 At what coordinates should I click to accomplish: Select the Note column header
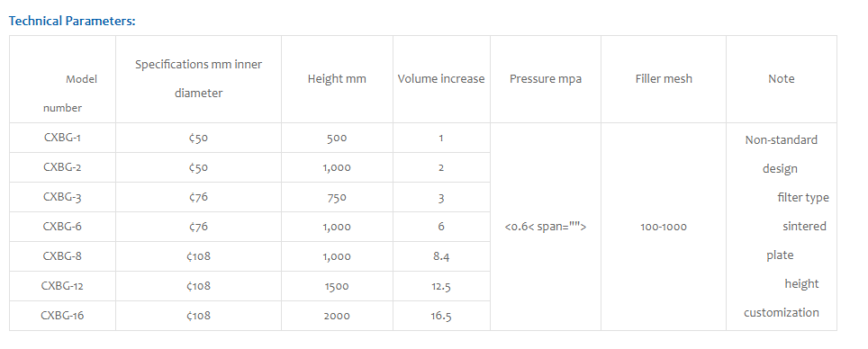pos(781,79)
